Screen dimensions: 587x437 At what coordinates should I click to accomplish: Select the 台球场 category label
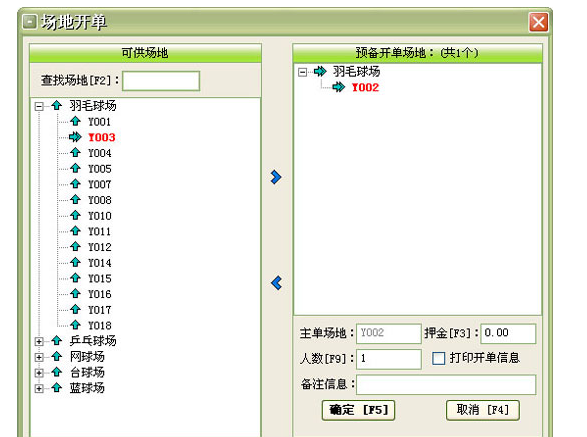click(x=87, y=373)
